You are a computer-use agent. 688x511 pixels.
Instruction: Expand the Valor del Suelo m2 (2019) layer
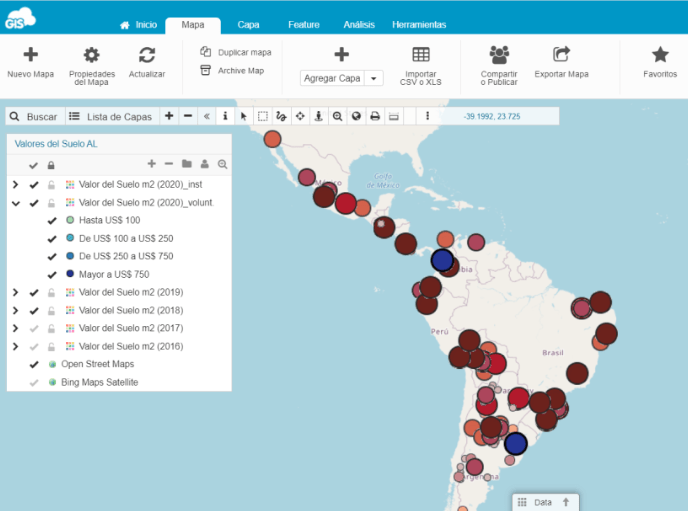[x=15, y=292]
